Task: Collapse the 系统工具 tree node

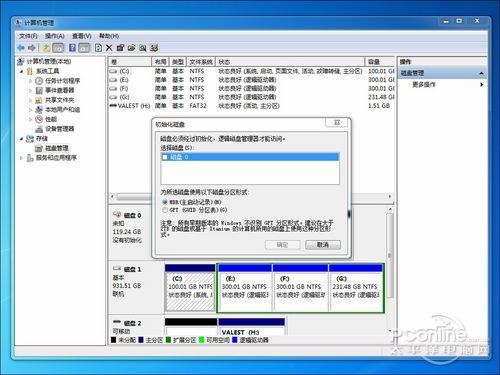Action: pyautogui.click(x=22, y=71)
